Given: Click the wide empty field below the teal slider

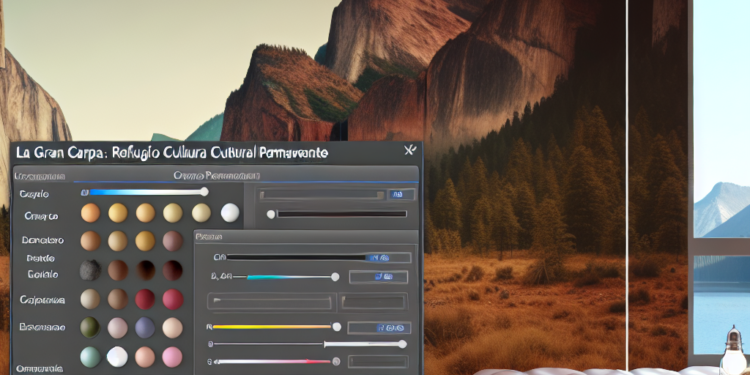Looking at the screenshot, I should (x=270, y=302).
